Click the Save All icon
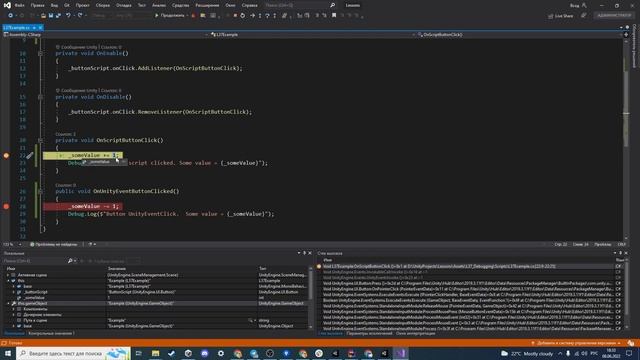Image resolution: width=640 pixels, height=360 pixels. click(x=58, y=16)
